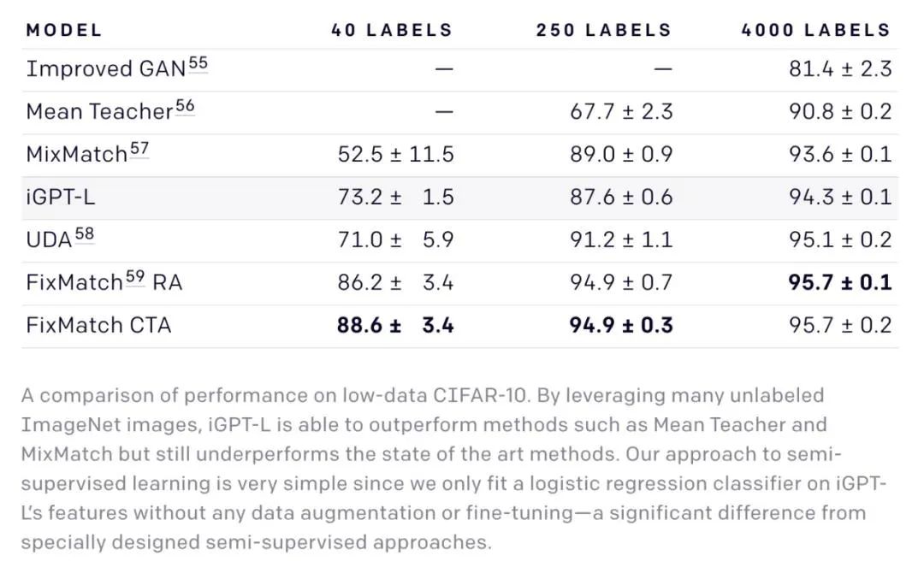Click the Mean Teacher model name
924x579 pixels.
99,112
